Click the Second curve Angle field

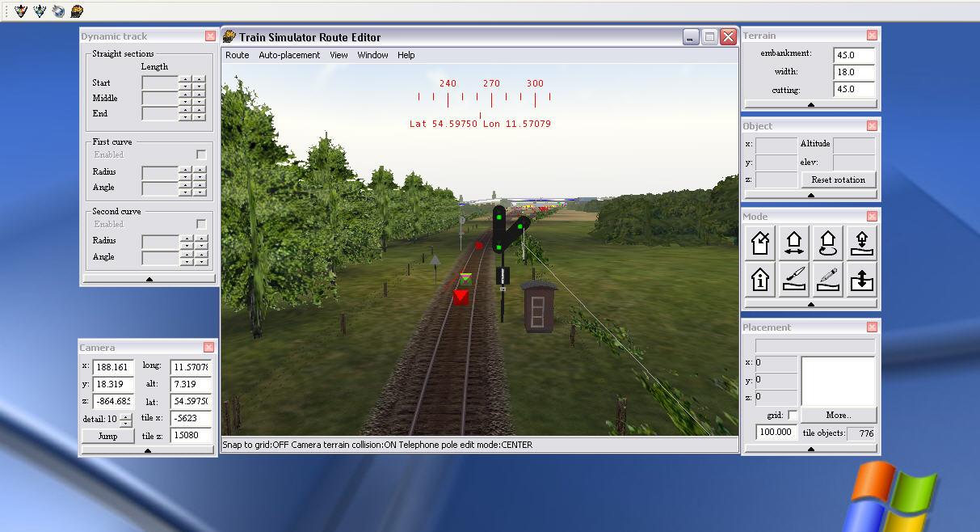160,257
